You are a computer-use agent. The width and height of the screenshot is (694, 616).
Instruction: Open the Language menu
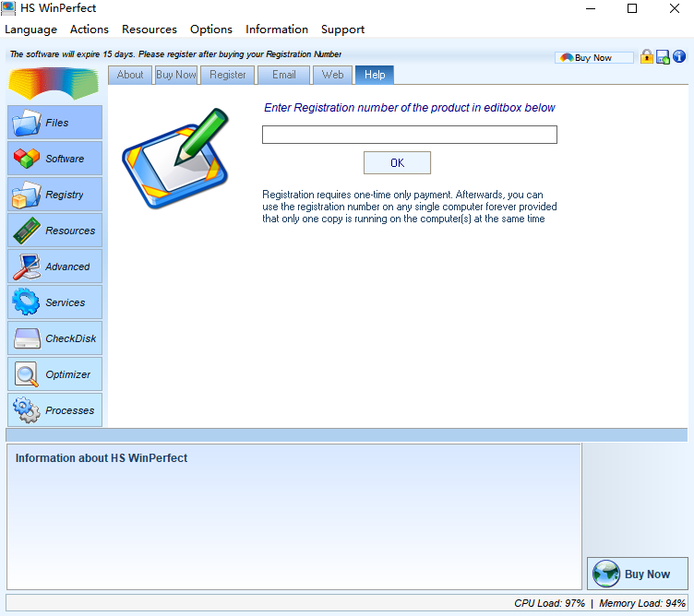(31, 30)
